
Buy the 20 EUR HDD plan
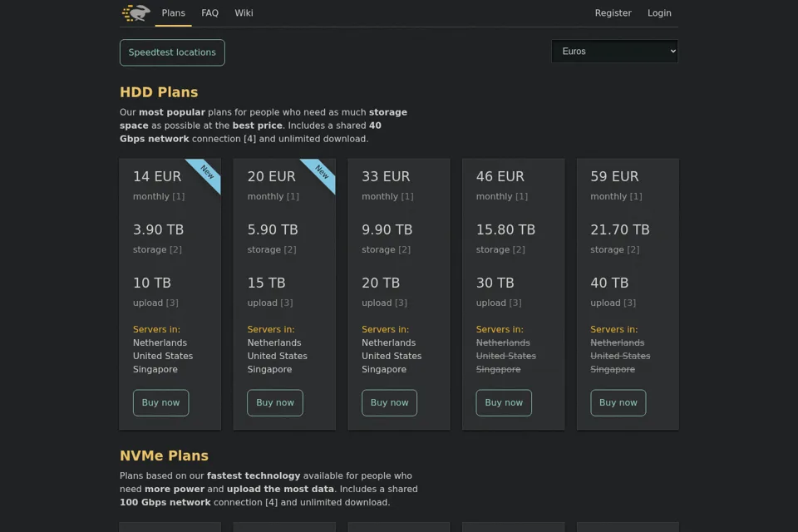coord(275,402)
